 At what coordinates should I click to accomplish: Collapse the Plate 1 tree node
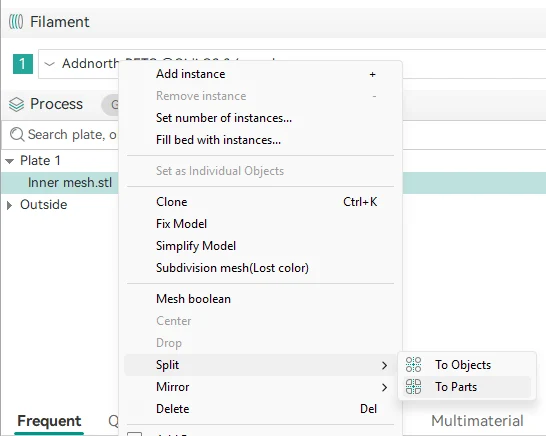(10, 161)
